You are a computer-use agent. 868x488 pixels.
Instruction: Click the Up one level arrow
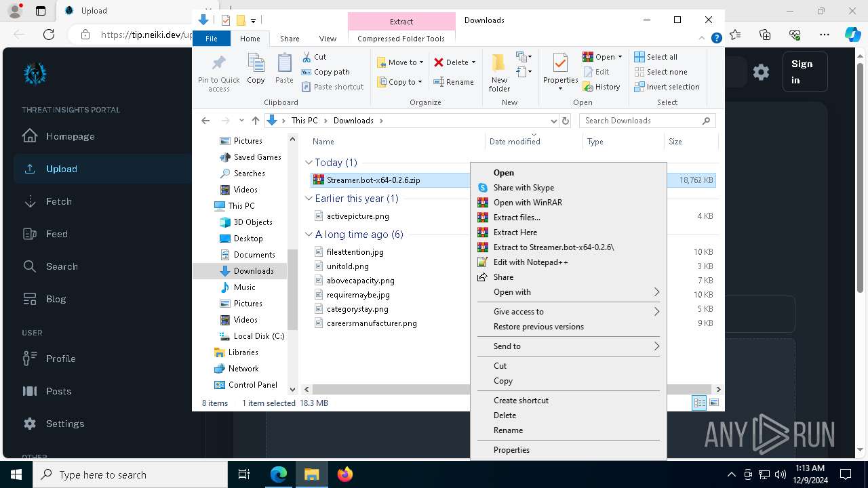(256, 121)
